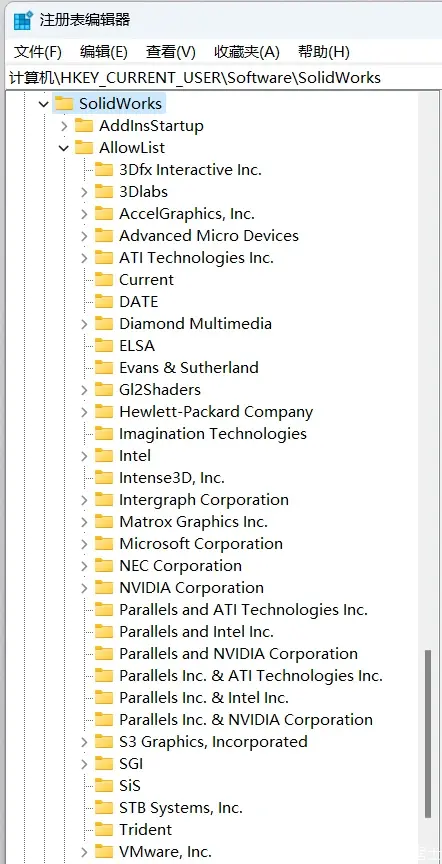Click the AddInsStartup folder icon
Screen dimensions: 442x864
(84, 126)
